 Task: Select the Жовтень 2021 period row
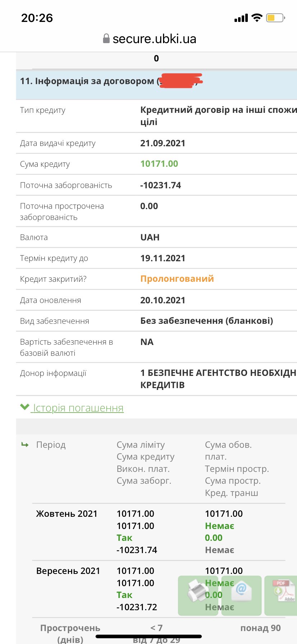(67, 514)
